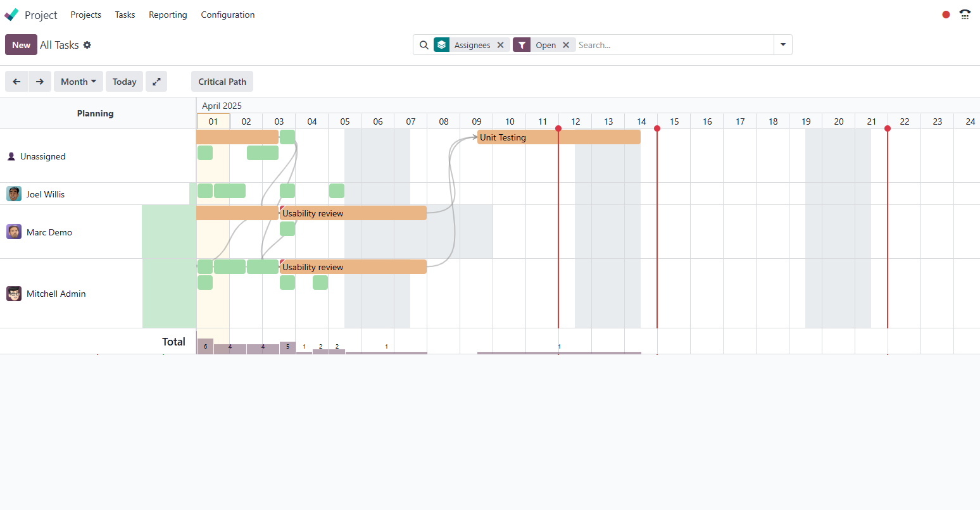Select the Marc Demo row label
The height and width of the screenshot is (510, 980).
[x=49, y=232]
